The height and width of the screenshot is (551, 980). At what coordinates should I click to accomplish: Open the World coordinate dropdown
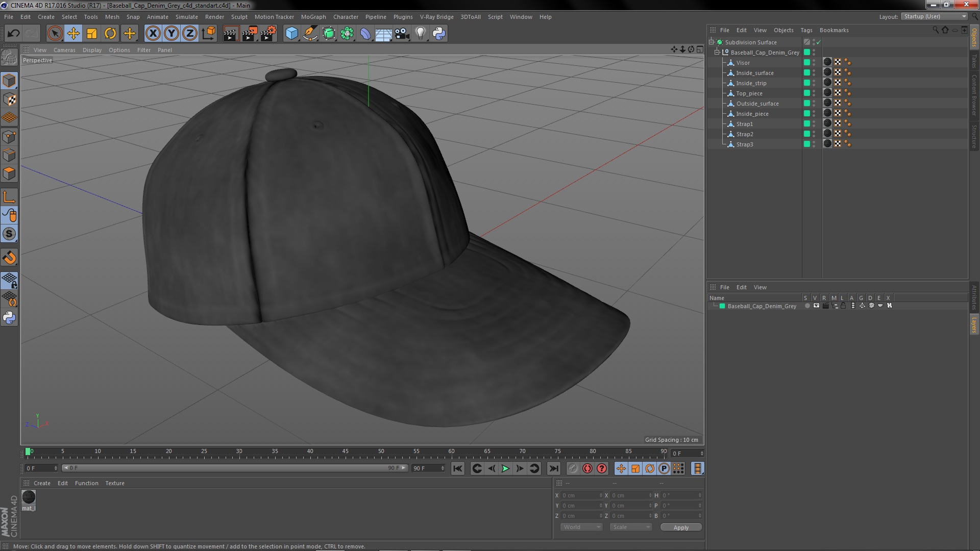[x=581, y=527]
